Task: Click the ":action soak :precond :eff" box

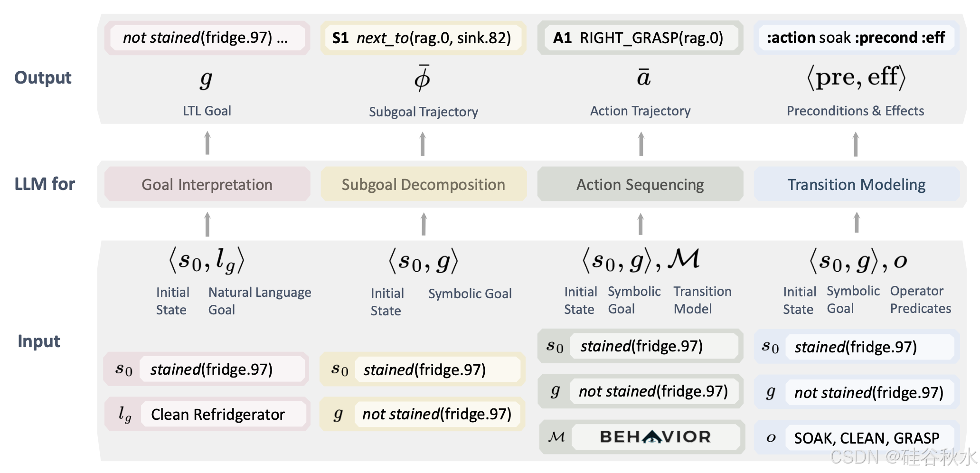Action: pos(856,37)
